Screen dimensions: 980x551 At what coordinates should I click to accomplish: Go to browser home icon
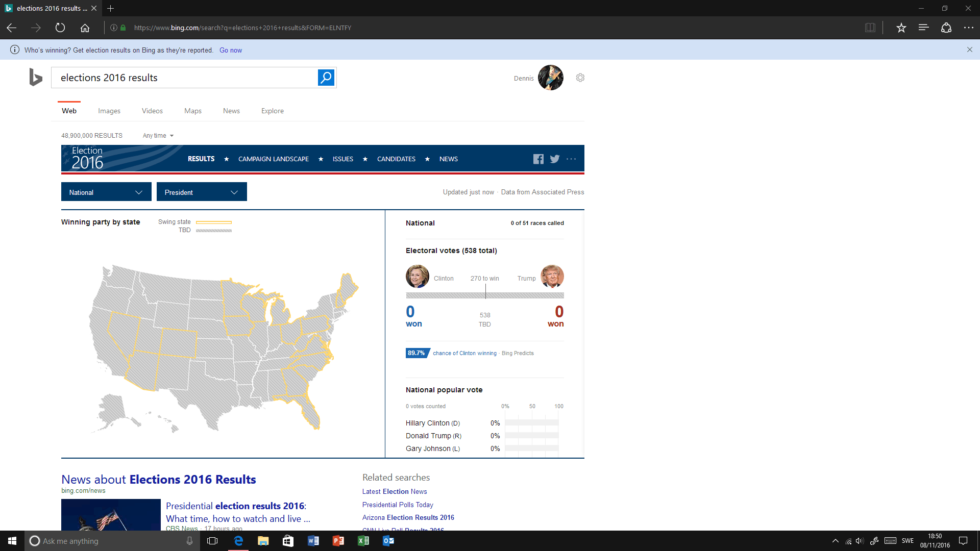[x=85, y=28]
